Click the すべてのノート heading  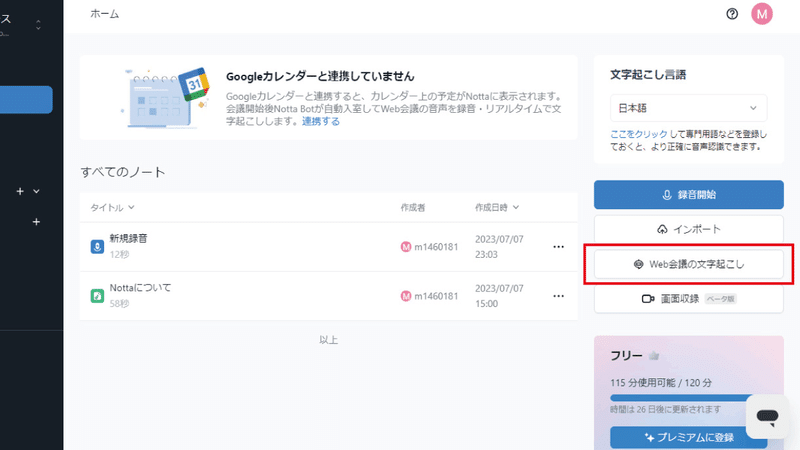123,172
